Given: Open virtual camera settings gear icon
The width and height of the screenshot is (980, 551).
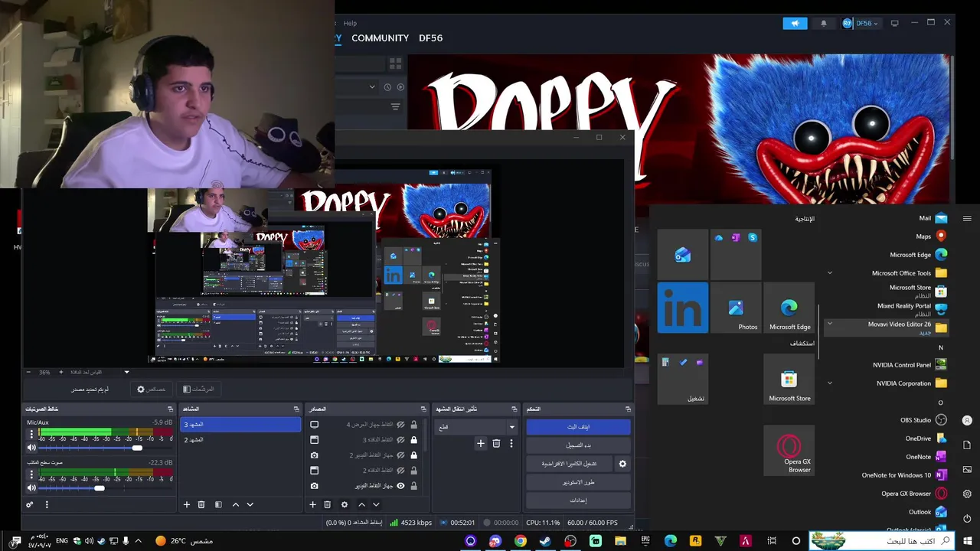Looking at the screenshot, I should tap(622, 464).
